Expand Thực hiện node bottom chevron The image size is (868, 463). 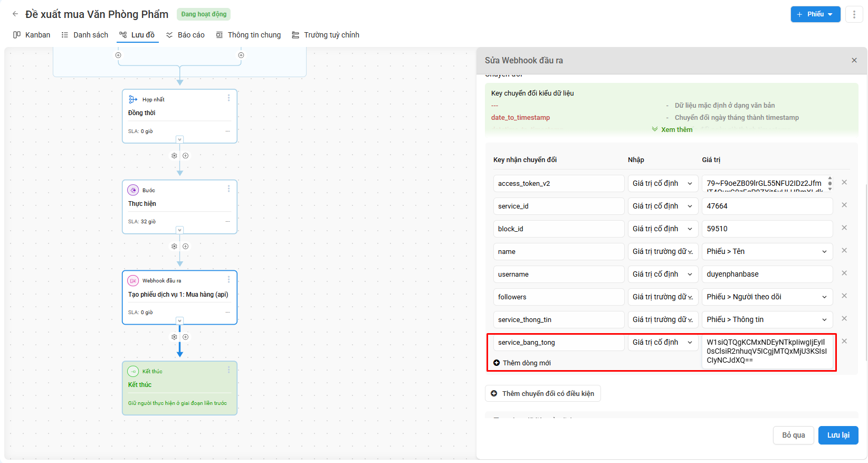[180, 230]
